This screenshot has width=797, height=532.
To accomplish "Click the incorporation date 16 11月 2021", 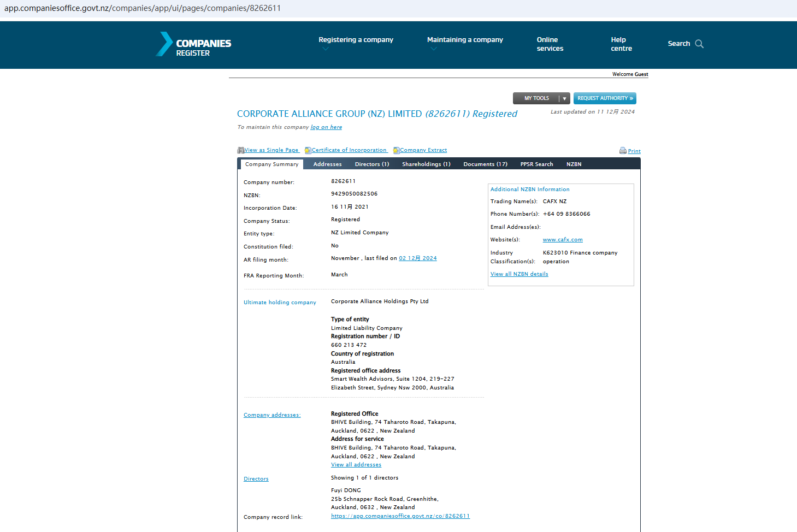I will 350,207.
